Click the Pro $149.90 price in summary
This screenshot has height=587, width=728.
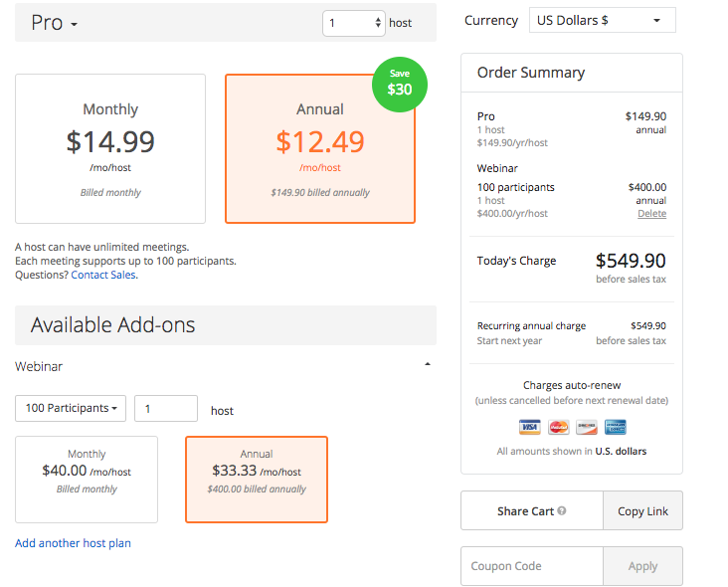coord(645,116)
